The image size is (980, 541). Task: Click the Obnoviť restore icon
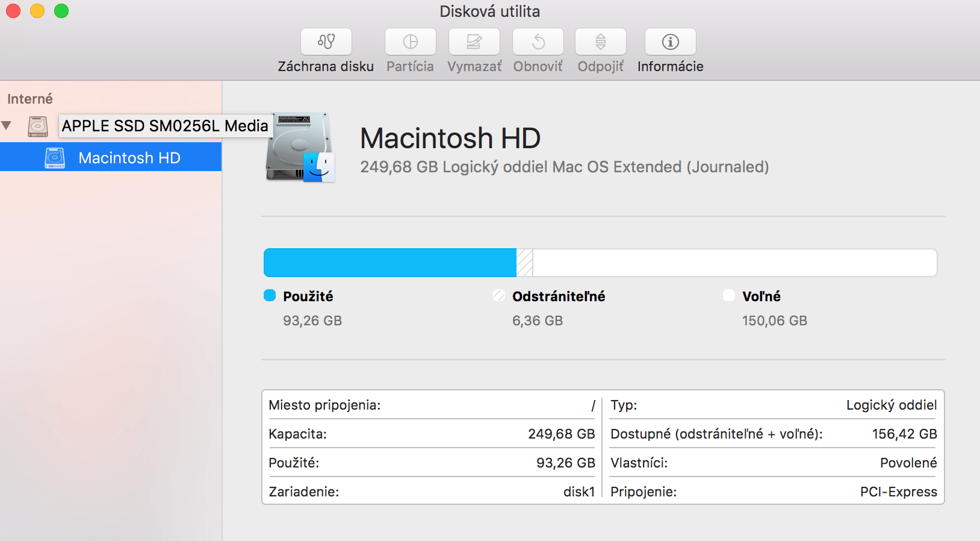pos(538,42)
